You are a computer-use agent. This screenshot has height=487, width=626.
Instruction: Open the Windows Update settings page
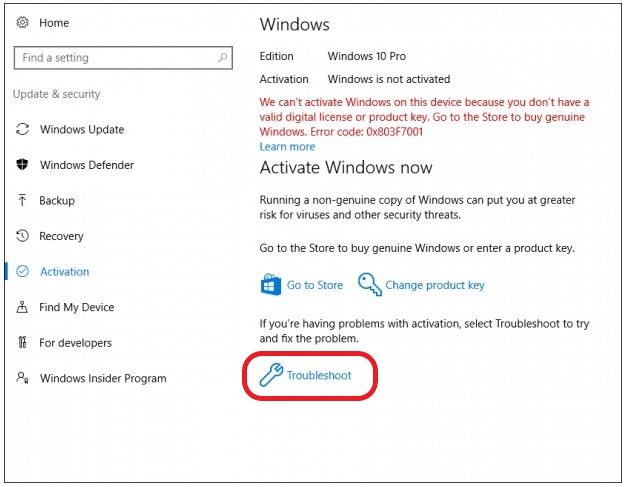pos(82,129)
